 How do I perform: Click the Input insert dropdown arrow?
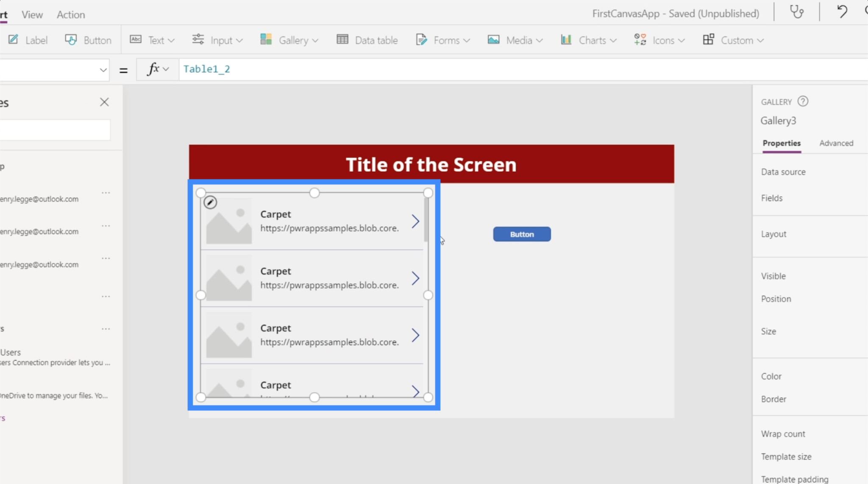[x=239, y=41]
